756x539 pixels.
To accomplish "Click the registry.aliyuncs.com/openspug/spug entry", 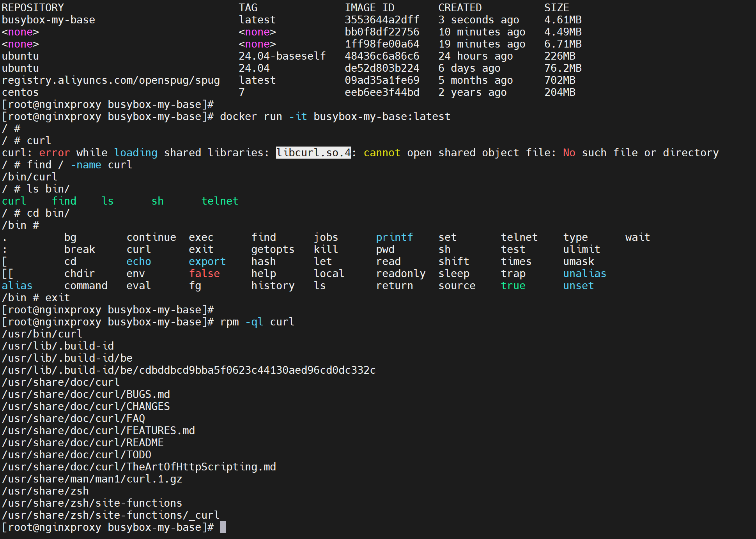I will tap(111, 80).
